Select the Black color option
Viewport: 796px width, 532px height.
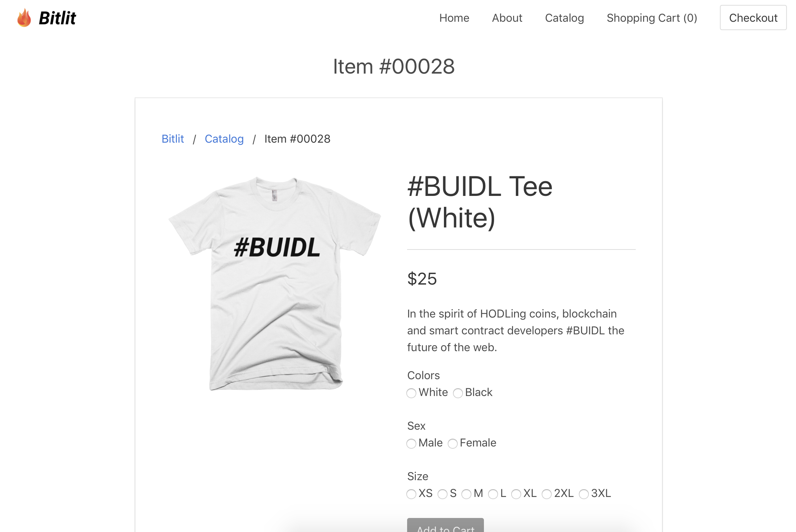pos(458,393)
